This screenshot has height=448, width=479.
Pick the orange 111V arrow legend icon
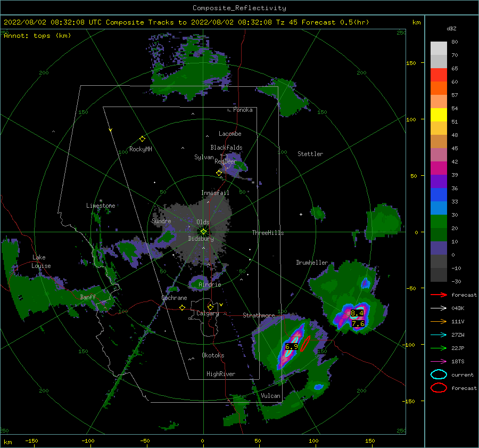(439, 321)
